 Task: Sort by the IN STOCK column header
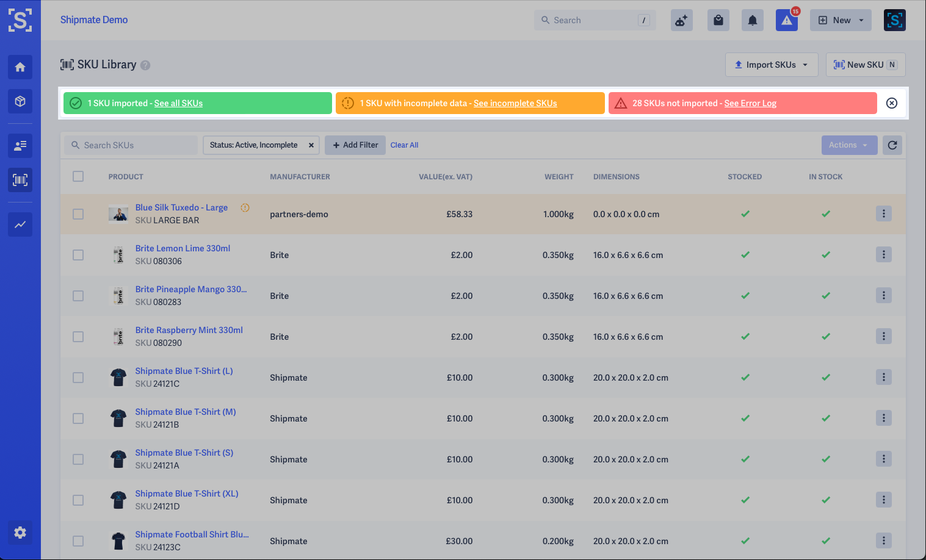coord(825,177)
